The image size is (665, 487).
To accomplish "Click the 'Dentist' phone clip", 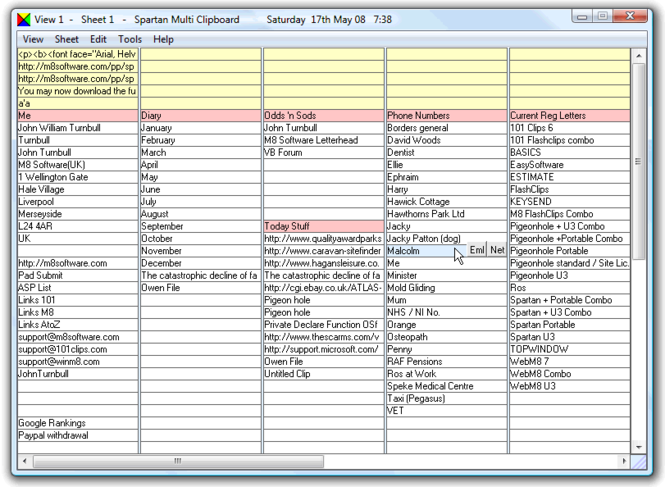I will pos(447,152).
